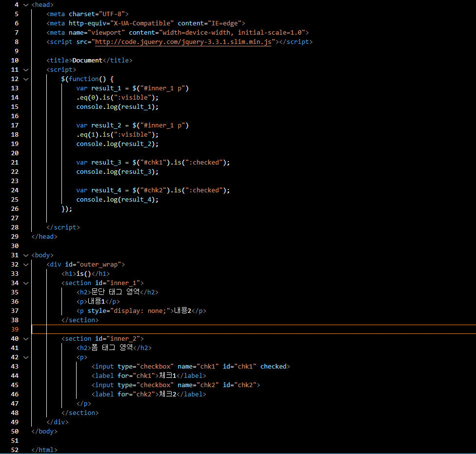Collapse the body tag fold on line 31
The height and width of the screenshot is (454, 476).
click(x=26, y=255)
